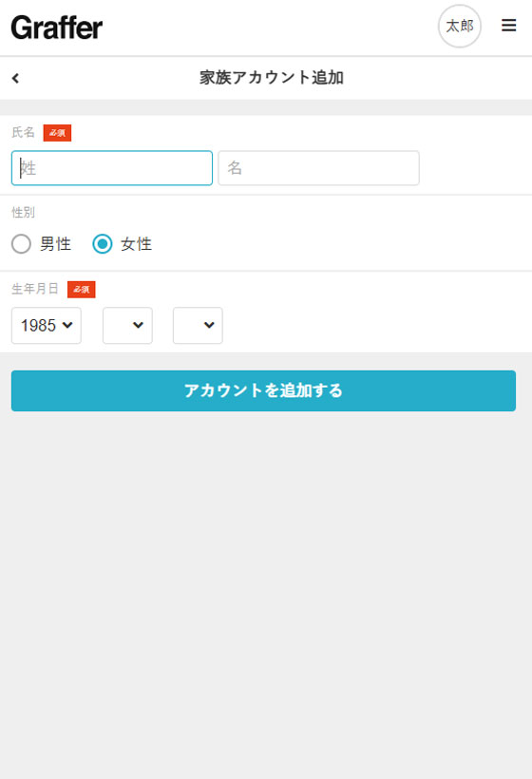
Task: Click the 家族アカウント追加 page title
Action: click(x=272, y=78)
